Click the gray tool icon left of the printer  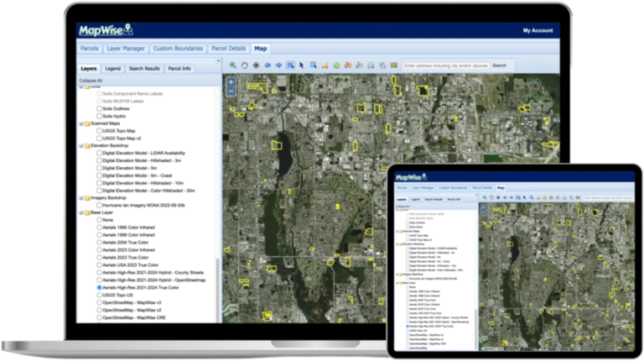pos(359,65)
